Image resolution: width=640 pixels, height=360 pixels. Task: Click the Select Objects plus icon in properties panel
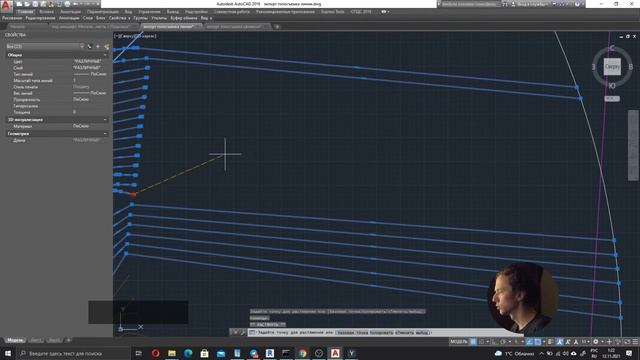coord(98,47)
